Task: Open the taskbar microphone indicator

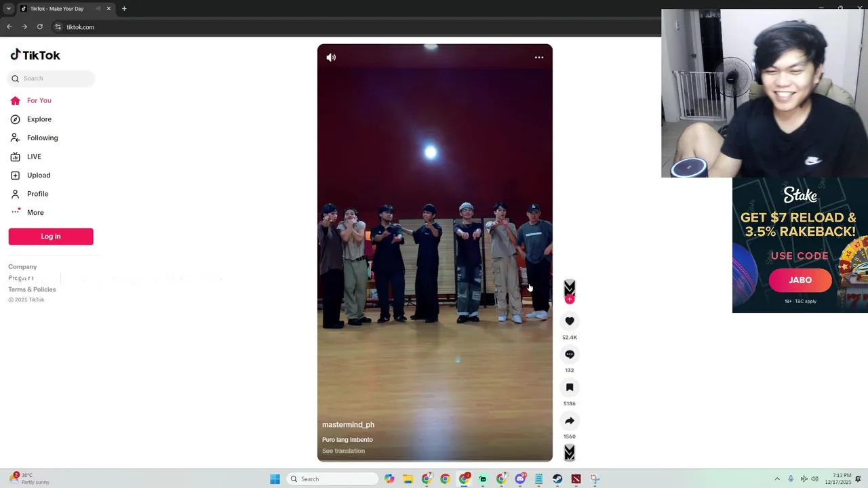Action: point(791,479)
